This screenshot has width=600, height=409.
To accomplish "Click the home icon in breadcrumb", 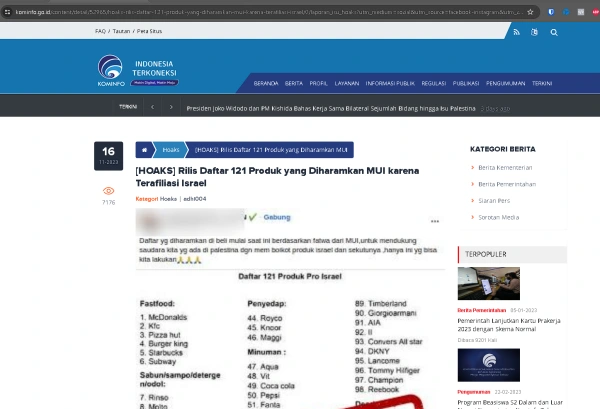I will 145,150.
